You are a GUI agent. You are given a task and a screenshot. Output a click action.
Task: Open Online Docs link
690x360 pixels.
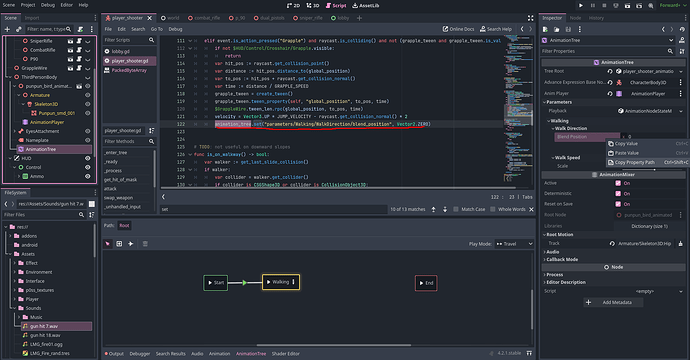tap(458, 29)
